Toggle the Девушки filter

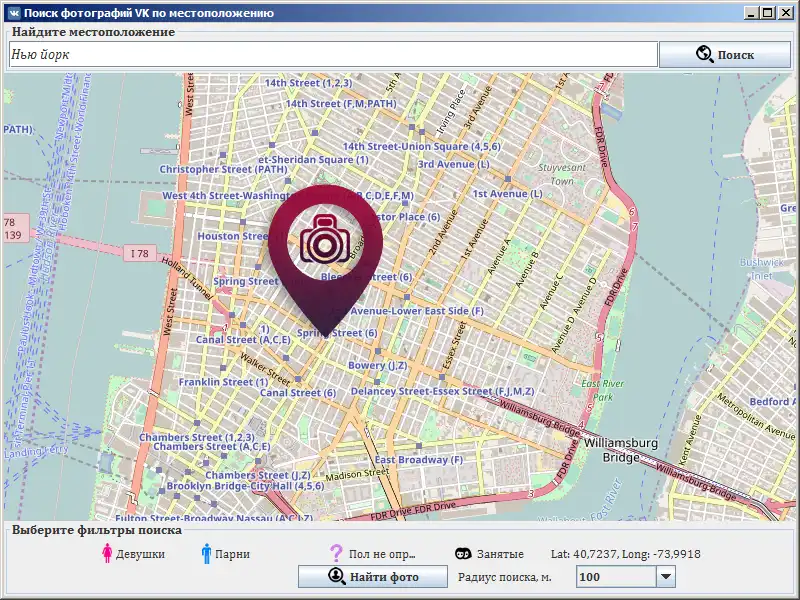133,554
